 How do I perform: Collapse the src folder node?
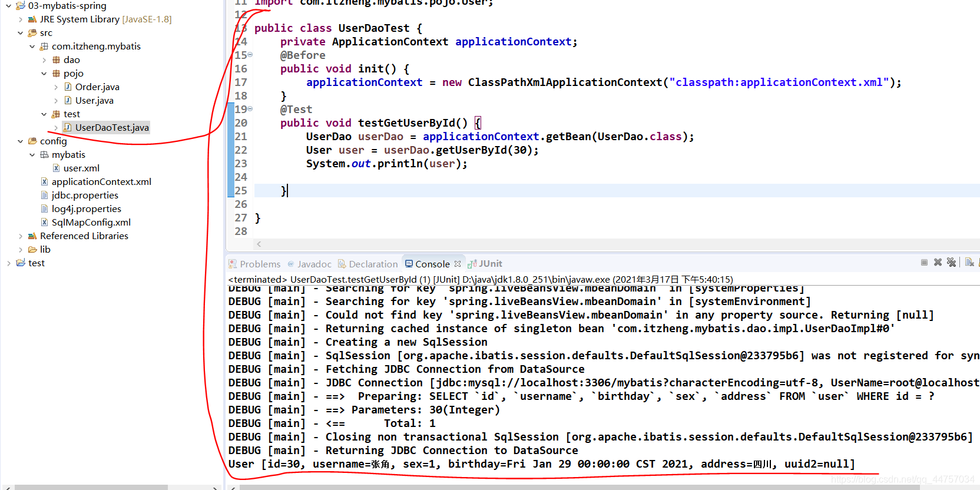(21, 32)
